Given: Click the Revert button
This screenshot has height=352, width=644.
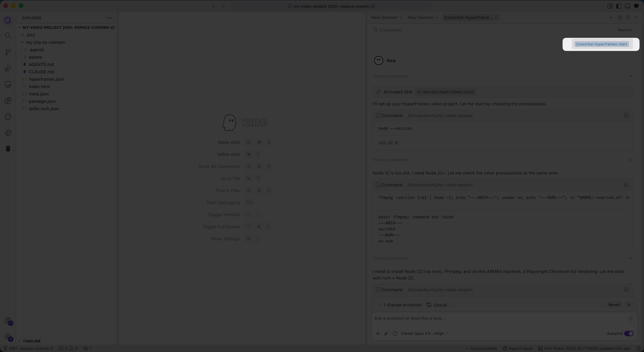Looking at the screenshot, I should tap(614, 305).
